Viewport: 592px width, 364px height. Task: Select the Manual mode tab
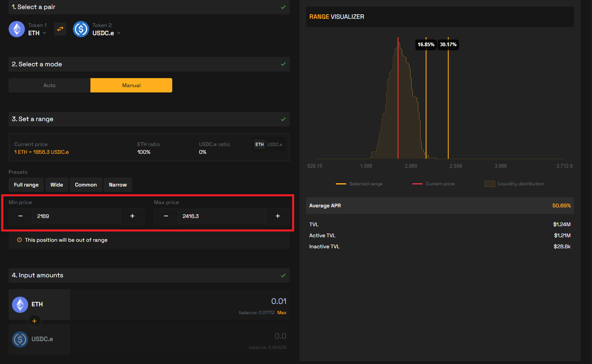131,85
